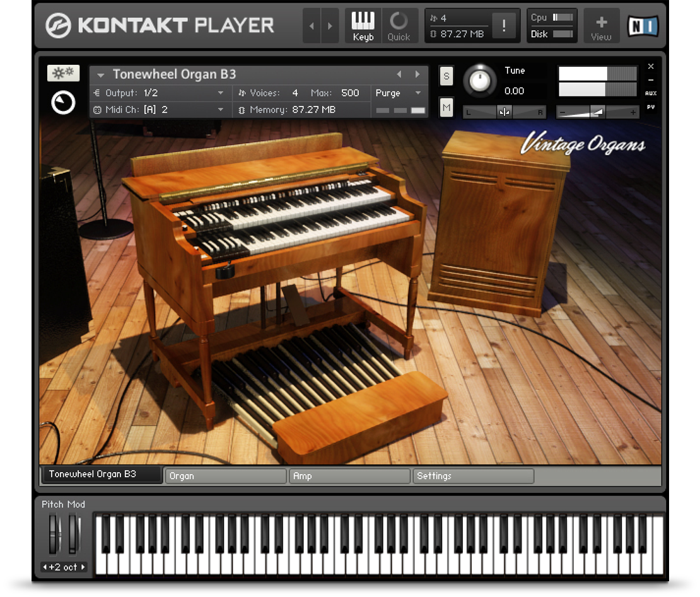
Task: Shift keyboard octave up with right arrow
Action: (83, 567)
